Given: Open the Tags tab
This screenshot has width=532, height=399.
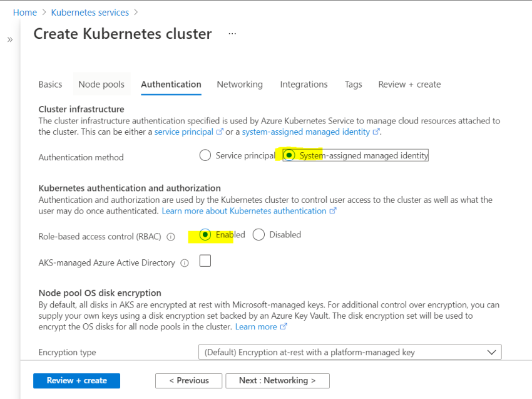Looking at the screenshot, I should click(353, 84).
